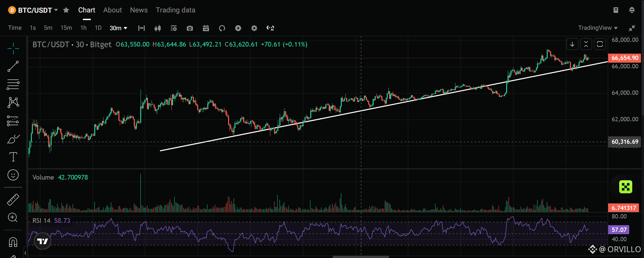Open the order book document icon
The image size is (644, 258).
[x=615, y=10]
